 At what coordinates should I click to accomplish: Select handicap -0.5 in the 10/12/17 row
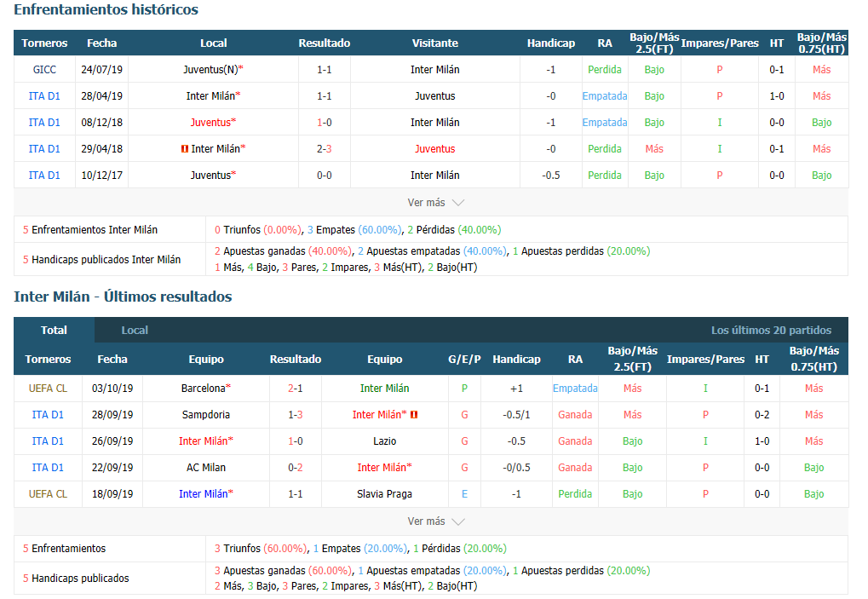tap(551, 176)
